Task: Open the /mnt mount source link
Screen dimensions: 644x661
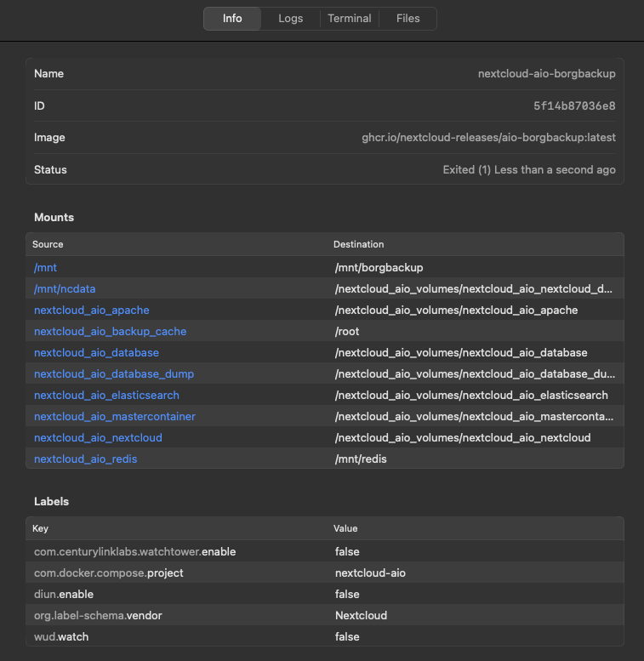Action: tap(45, 268)
